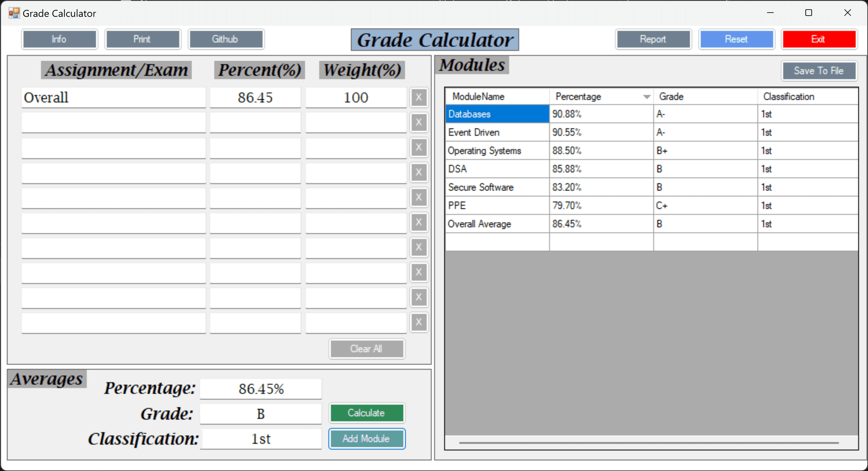
Task: Click the Report button
Action: 653,39
